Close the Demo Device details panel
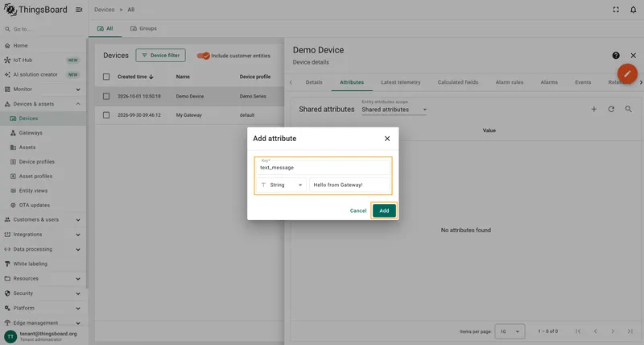This screenshot has height=345, width=644. tap(633, 56)
